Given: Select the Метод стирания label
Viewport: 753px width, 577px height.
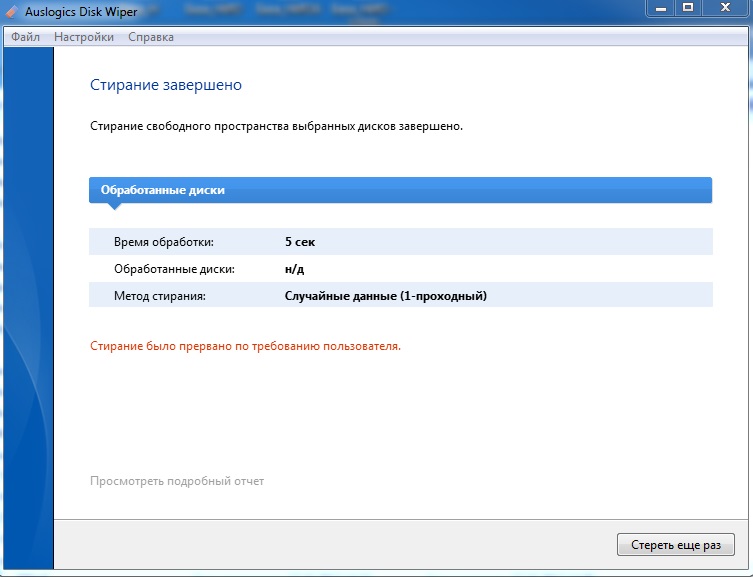Looking at the screenshot, I should click(x=160, y=296).
